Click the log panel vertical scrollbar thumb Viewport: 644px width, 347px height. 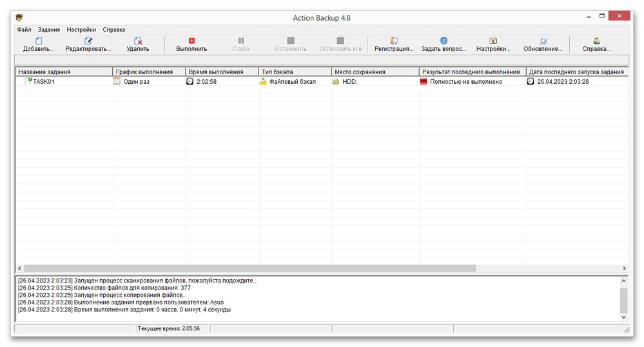point(623,301)
